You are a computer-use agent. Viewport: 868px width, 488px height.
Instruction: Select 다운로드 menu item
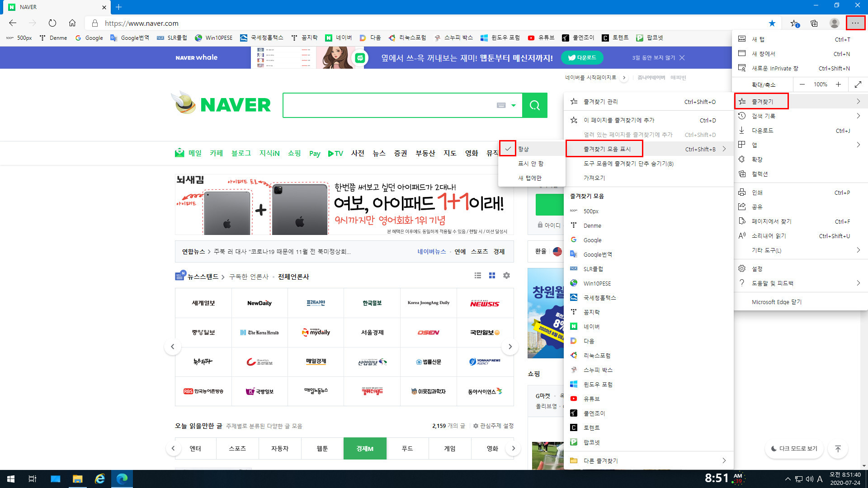coord(801,130)
